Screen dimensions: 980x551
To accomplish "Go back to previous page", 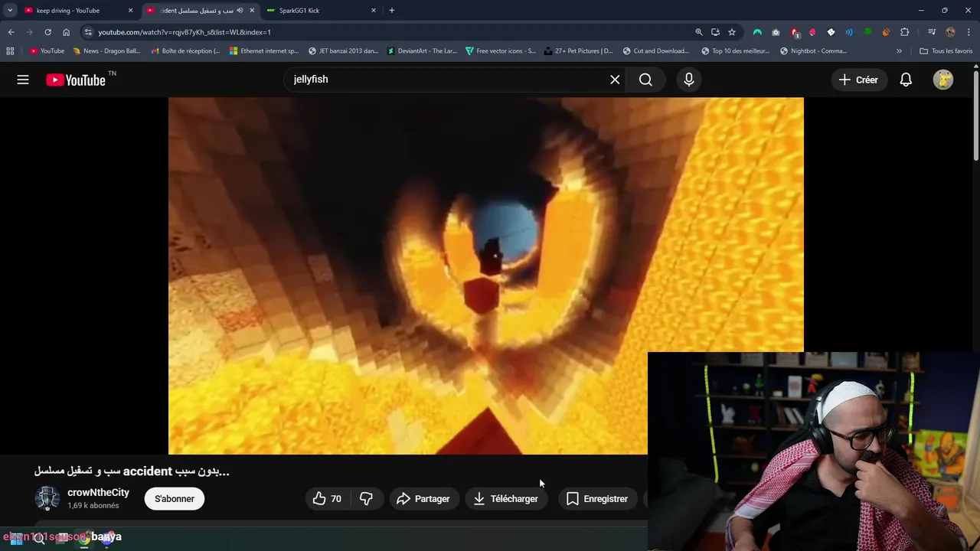I will [x=11, y=32].
